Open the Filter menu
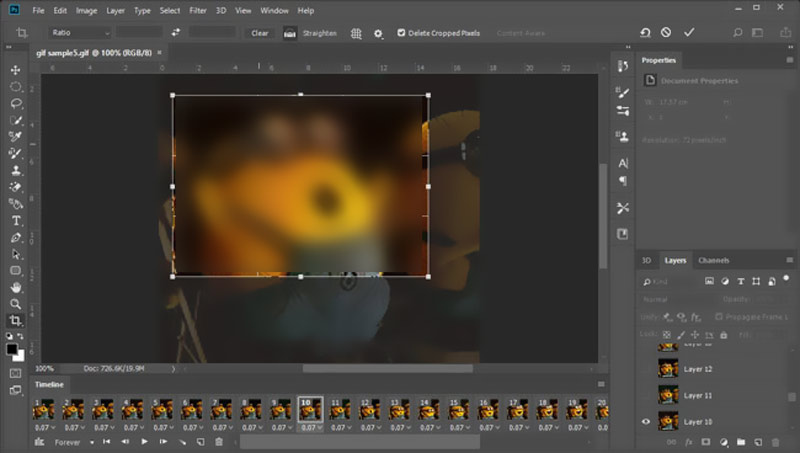Viewport: 800px width, 453px height. pyautogui.click(x=197, y=10)
